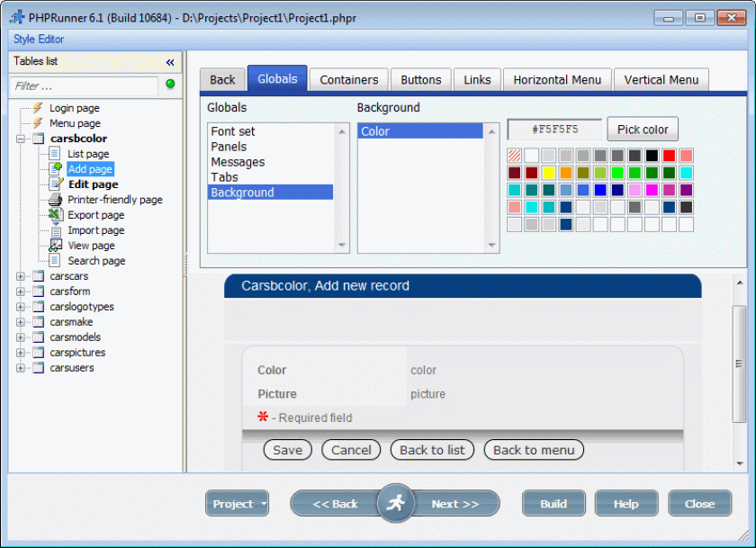756x548 pixels.
Task: Expand the carsmodels tree node
Action: (x=21, y=337)
